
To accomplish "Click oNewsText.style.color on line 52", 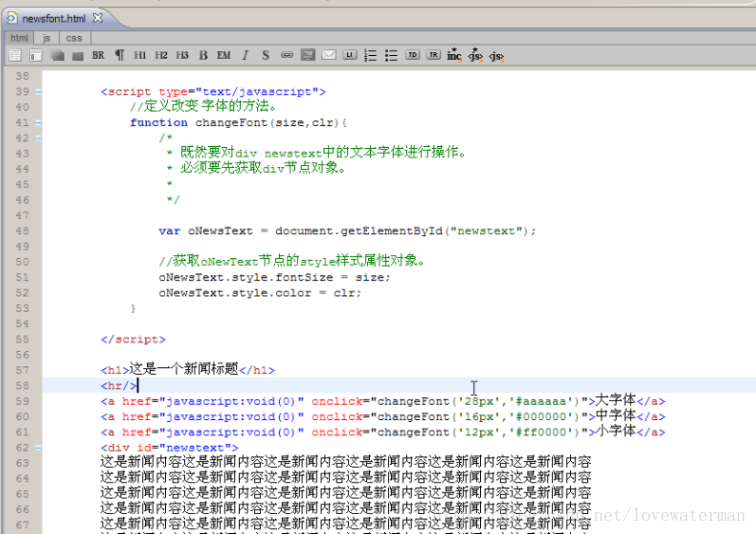I will [235, 293].
